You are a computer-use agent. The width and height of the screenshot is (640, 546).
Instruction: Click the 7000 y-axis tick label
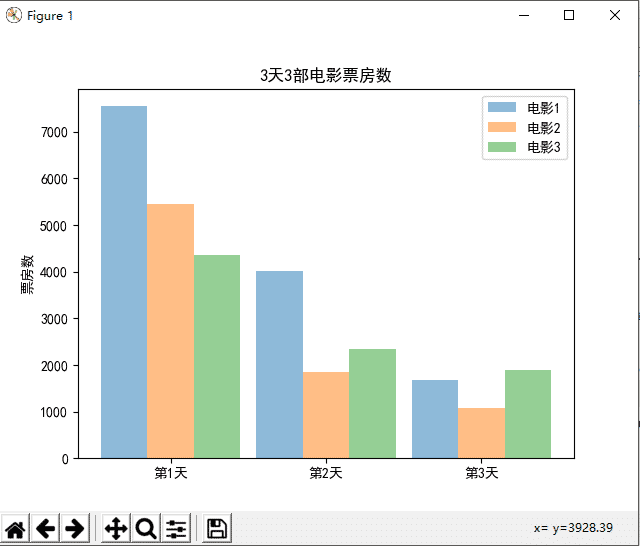(54, 132)
